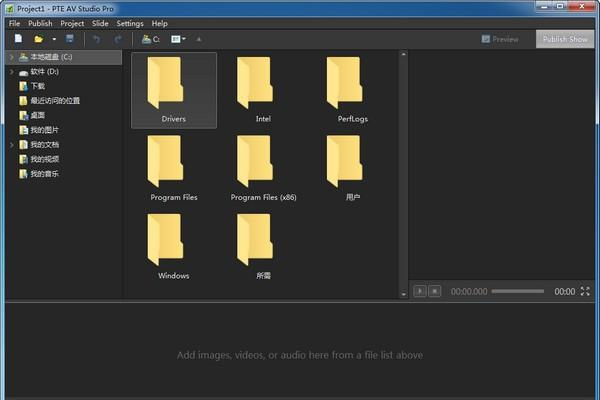Screen dimensions: 600x400
Task: Select the C: drive button in the toolbar
Action: coord(150,39)
